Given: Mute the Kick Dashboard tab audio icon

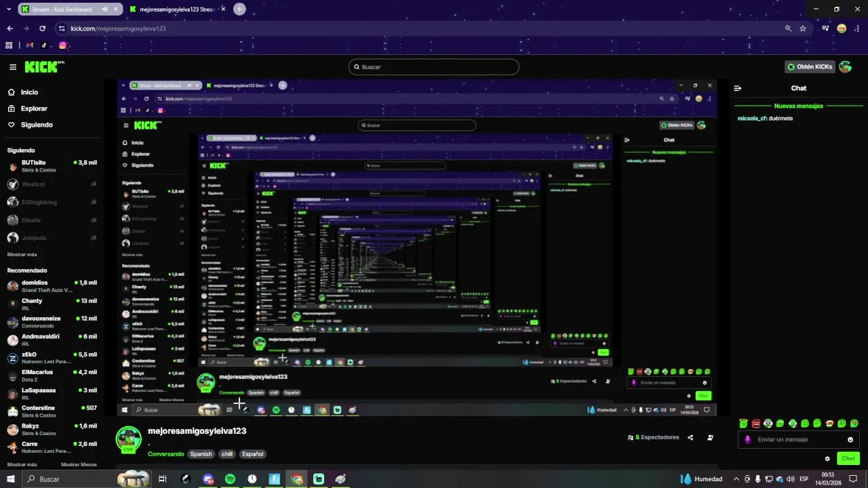Looking at the screenshot, I should (104, 9).
